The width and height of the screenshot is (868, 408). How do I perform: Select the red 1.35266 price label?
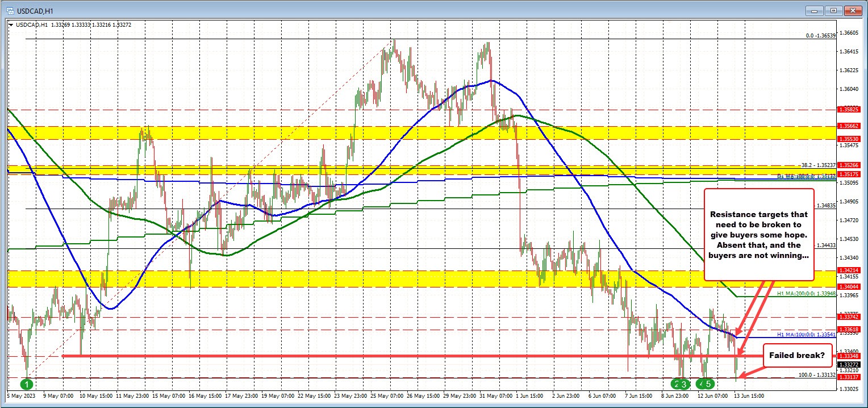click(x=849, y=165)
